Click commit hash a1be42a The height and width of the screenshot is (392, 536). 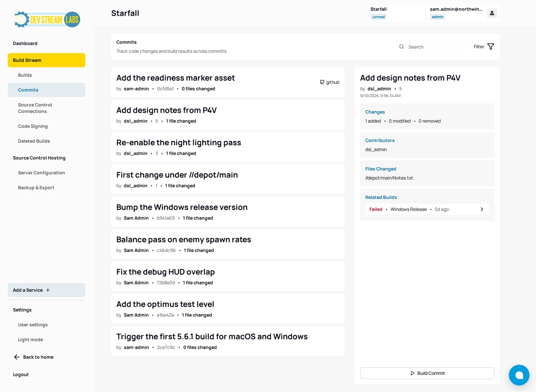tap(165, 315)
